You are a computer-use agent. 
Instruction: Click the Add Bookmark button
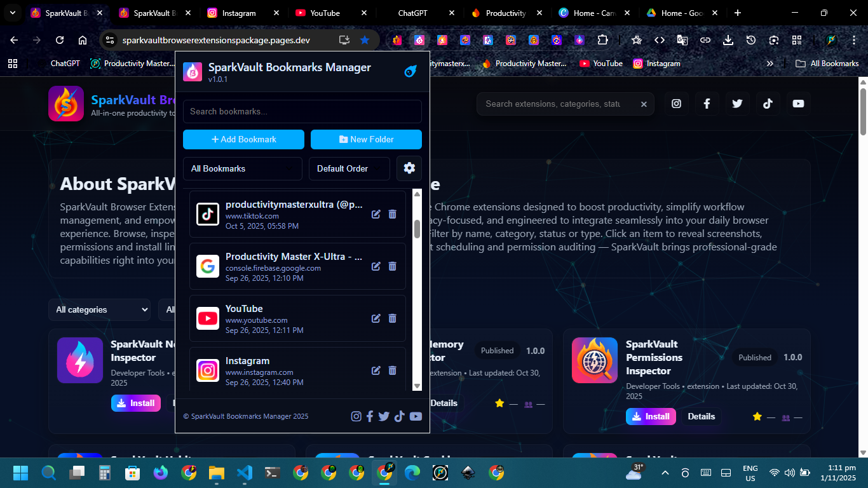243,139
